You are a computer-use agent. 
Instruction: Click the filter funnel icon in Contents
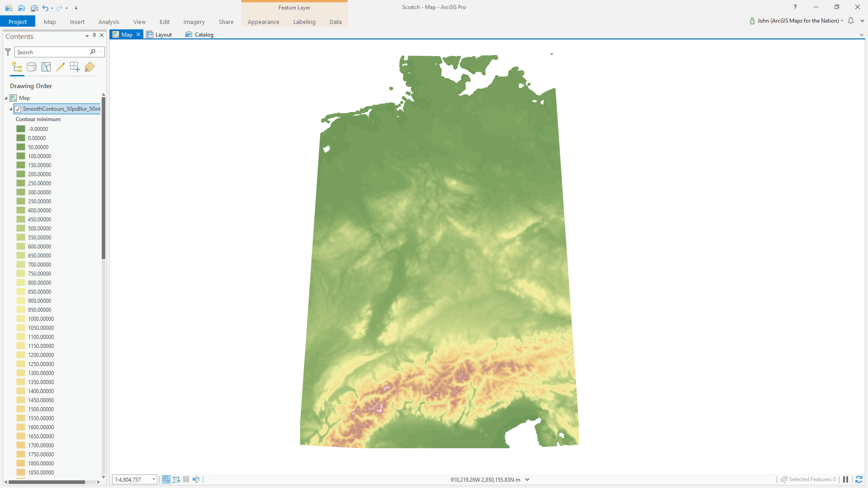[x=8, y=52]
